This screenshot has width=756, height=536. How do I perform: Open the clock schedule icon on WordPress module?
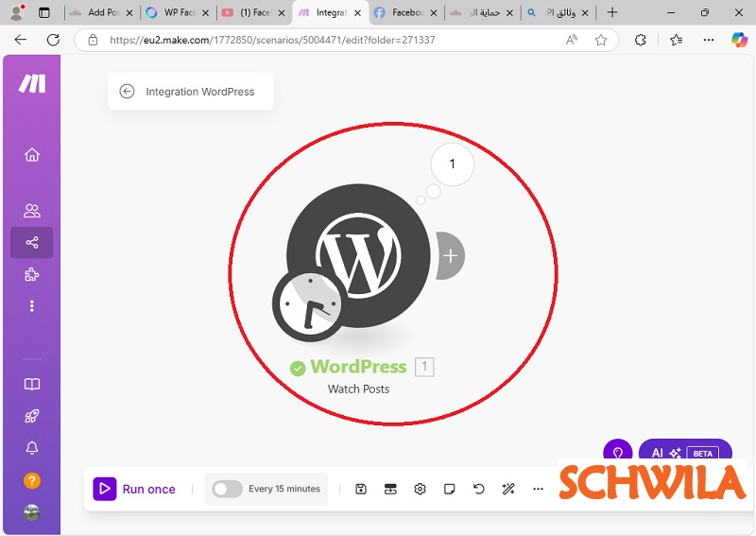point(310,304)
